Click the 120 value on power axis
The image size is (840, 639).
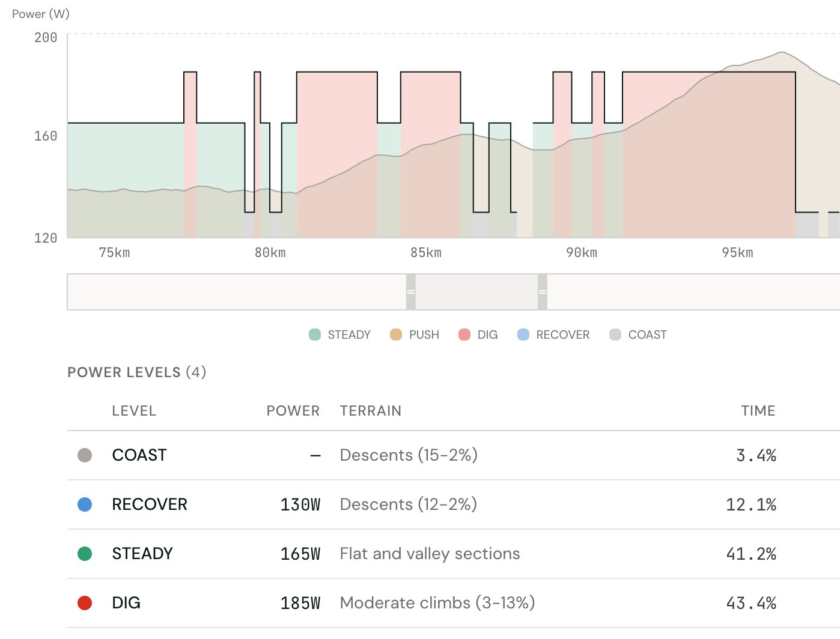46,238
